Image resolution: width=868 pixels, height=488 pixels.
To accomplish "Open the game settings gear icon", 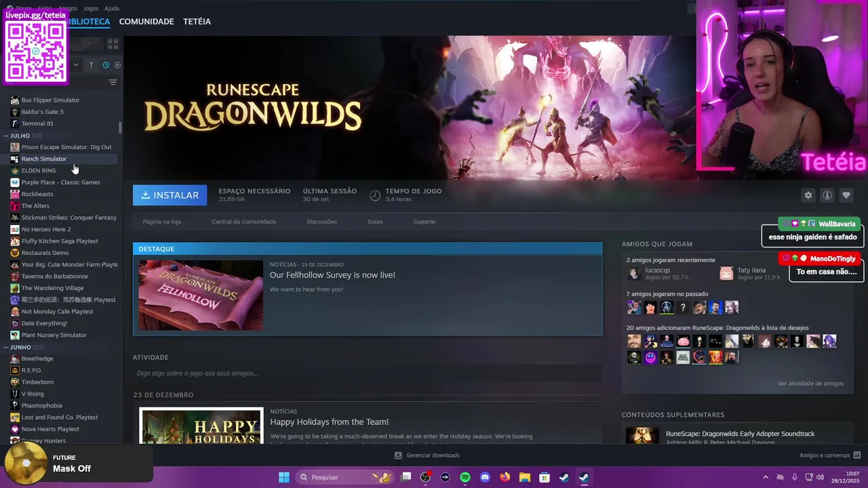I will [x=808, y=195].
